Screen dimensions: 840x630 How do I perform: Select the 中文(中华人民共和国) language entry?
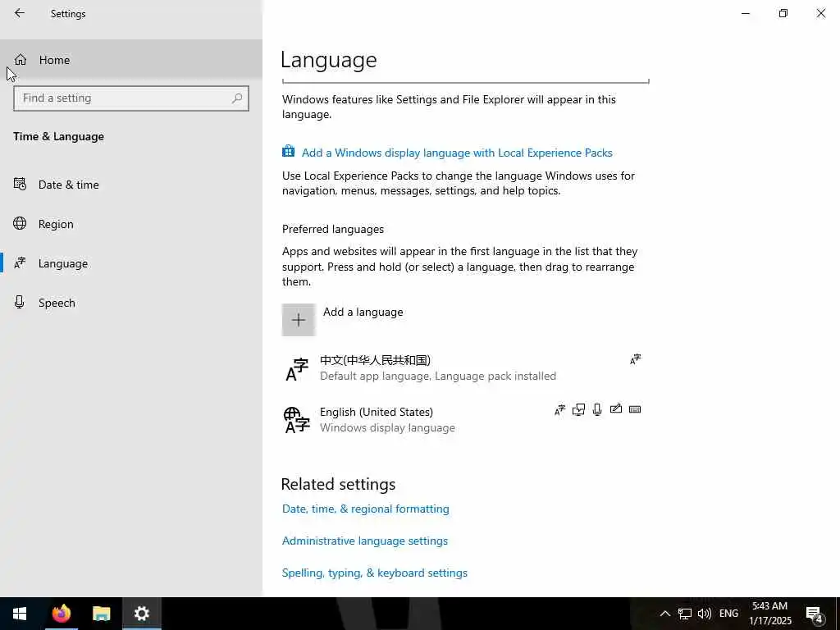coord(465,368)
